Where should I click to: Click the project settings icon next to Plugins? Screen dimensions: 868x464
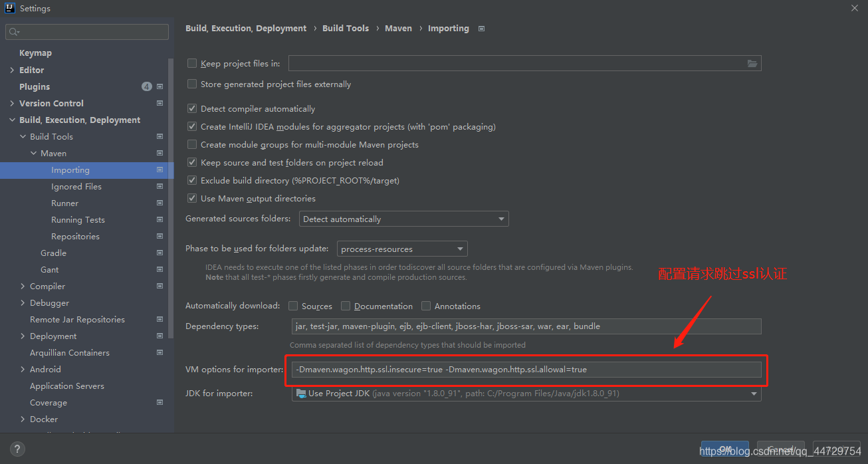point(160,86)
